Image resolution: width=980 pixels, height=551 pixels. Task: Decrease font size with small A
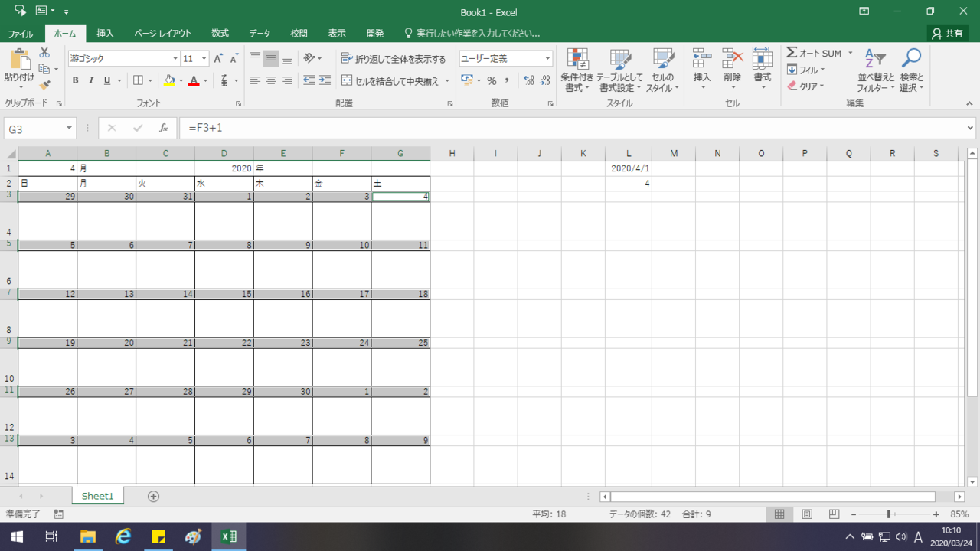[x=234, y=58]
